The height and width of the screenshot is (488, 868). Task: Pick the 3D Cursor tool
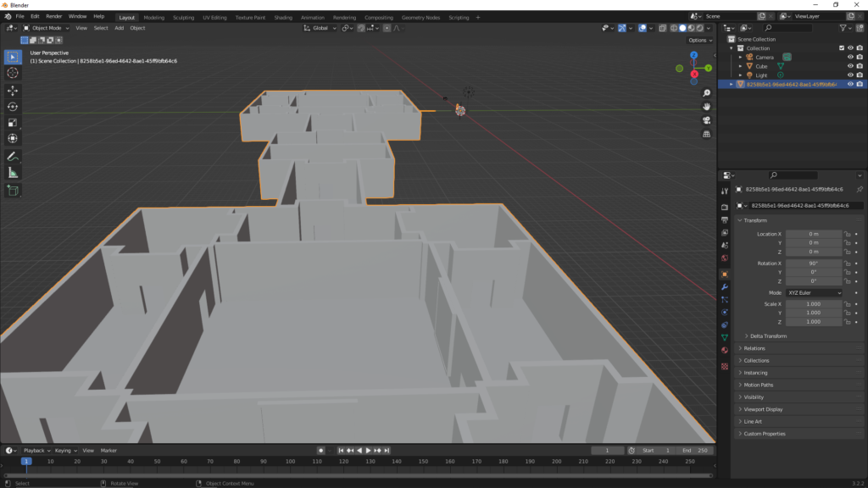[x=13, y=73]
